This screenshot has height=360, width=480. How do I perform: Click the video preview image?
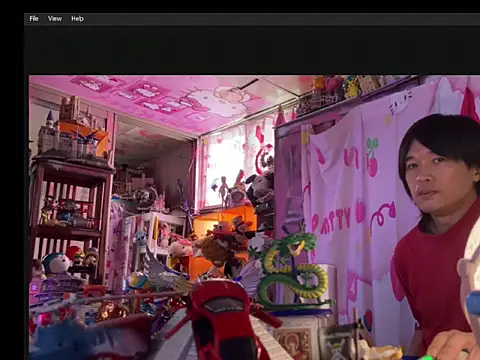[x=254, y=218]
